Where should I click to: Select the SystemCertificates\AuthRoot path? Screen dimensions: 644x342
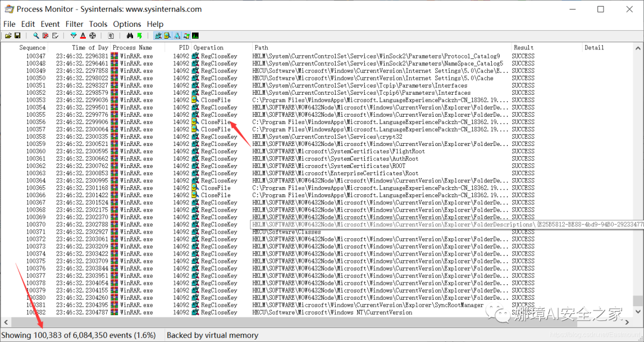pyautogui.click(x=336, y=158)
